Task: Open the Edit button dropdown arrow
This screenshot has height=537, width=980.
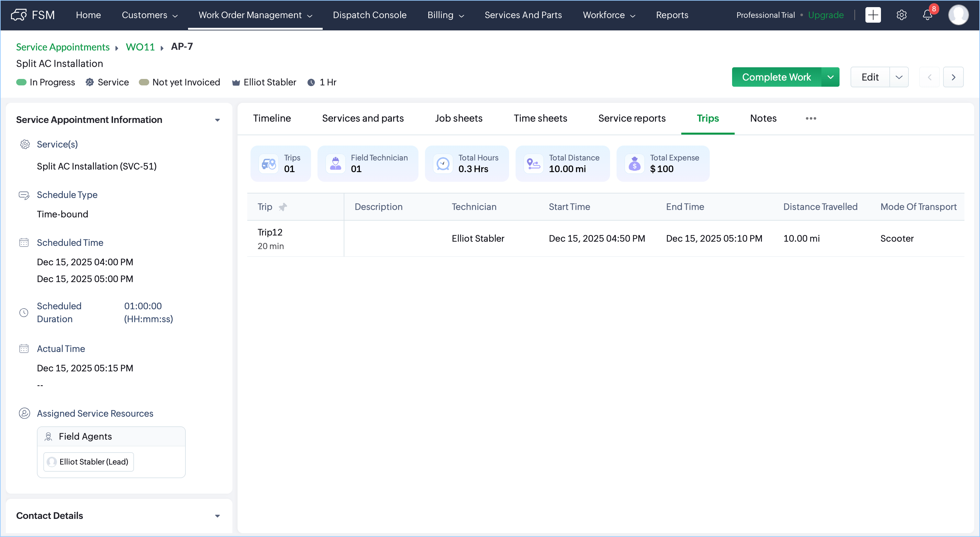Action: (x=898, y=77)
